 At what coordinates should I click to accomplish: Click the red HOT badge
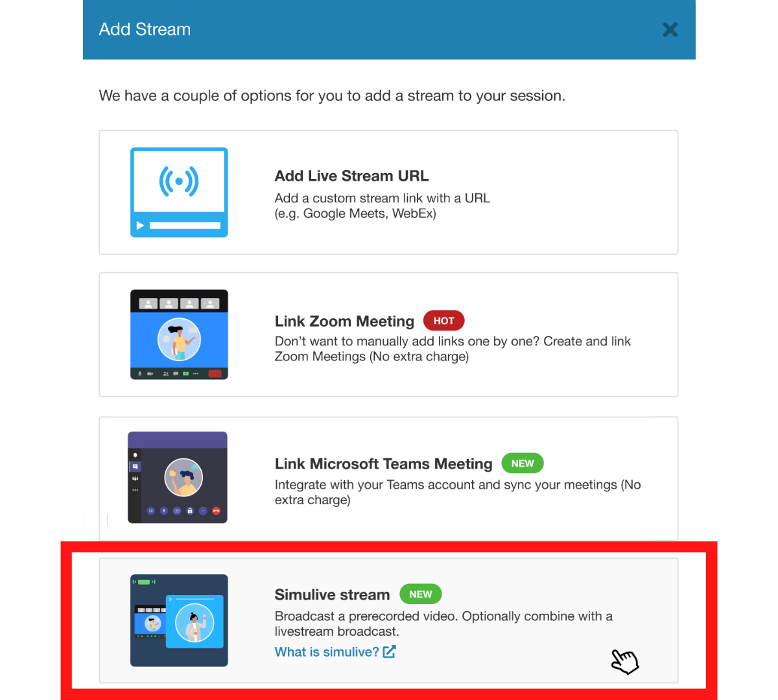444,321
